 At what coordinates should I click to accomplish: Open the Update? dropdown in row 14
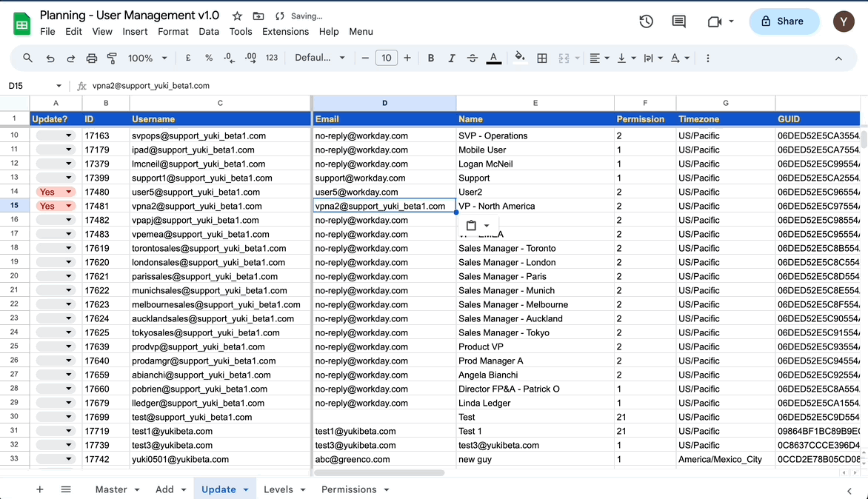(69, 192)
